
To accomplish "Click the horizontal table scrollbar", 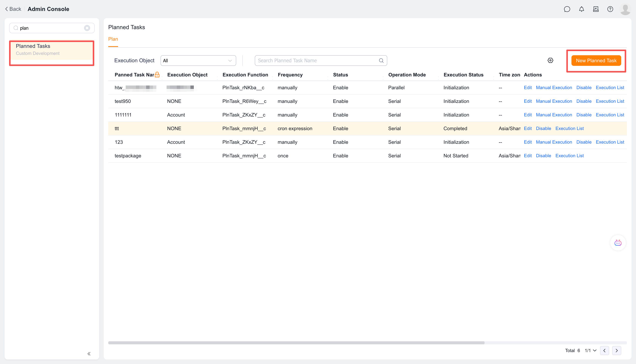I will pos(296,342).
